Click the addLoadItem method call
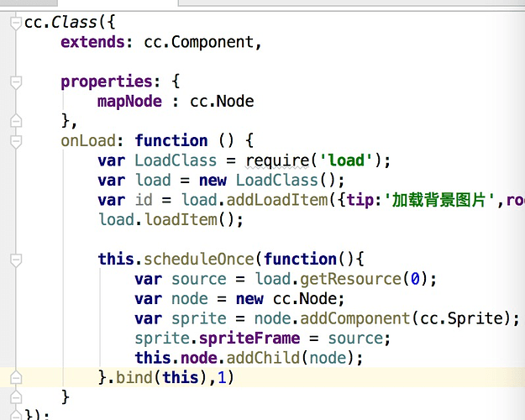The height and width of the screenshot is (420, 525). (277, 200)
